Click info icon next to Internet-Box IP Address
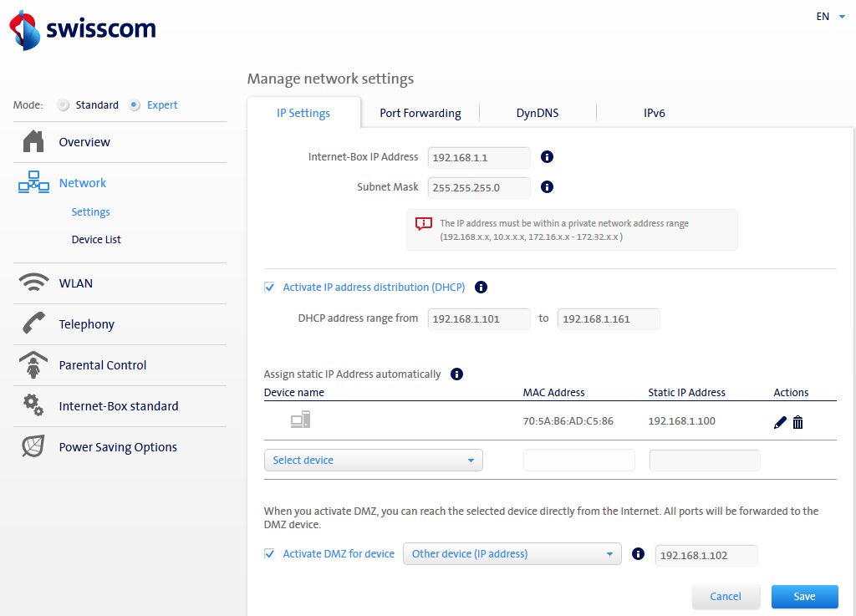This screenshot has height=616, width=856. pyautogui.click(x=548, y=156)
